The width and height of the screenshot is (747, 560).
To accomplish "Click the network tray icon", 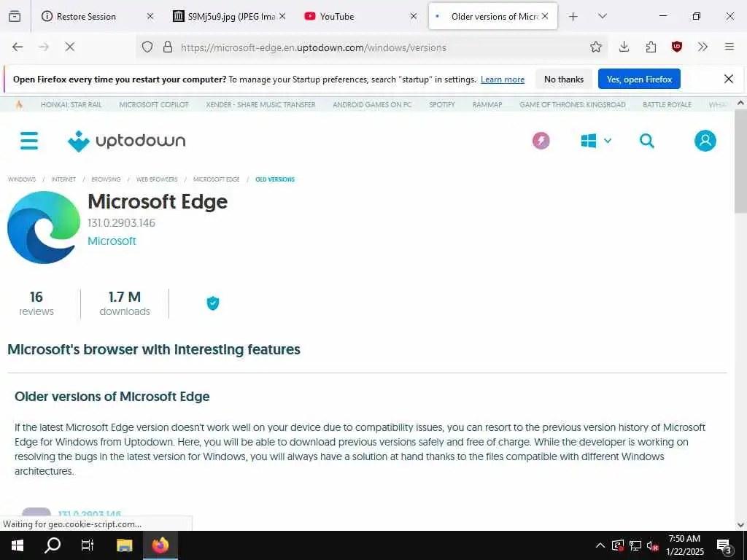I will click(x=635, y=545).
